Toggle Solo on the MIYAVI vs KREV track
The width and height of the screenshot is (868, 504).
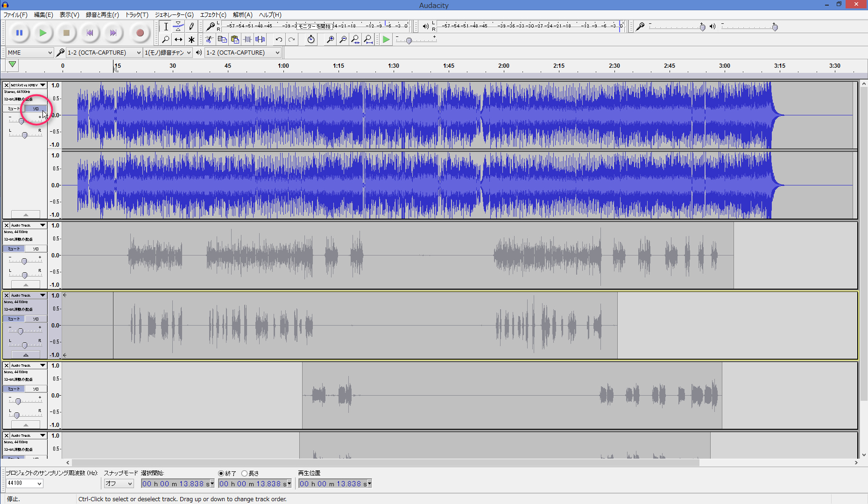(35, 108)
